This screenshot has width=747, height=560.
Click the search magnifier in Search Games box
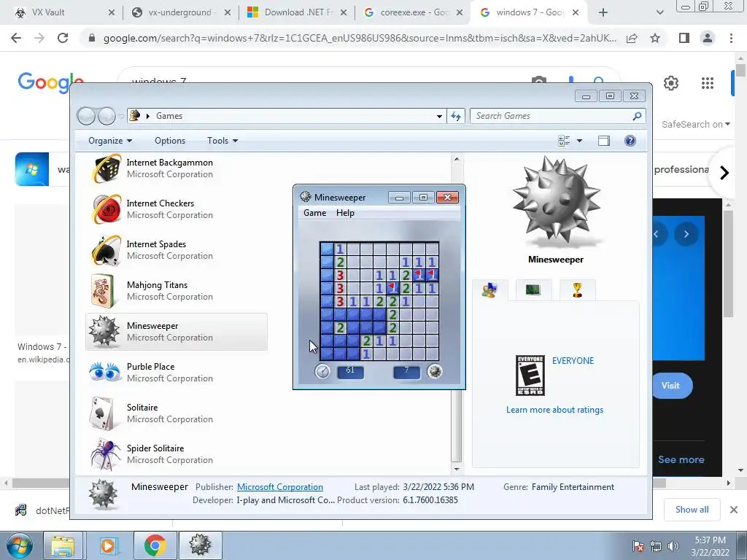coord(637,116)
